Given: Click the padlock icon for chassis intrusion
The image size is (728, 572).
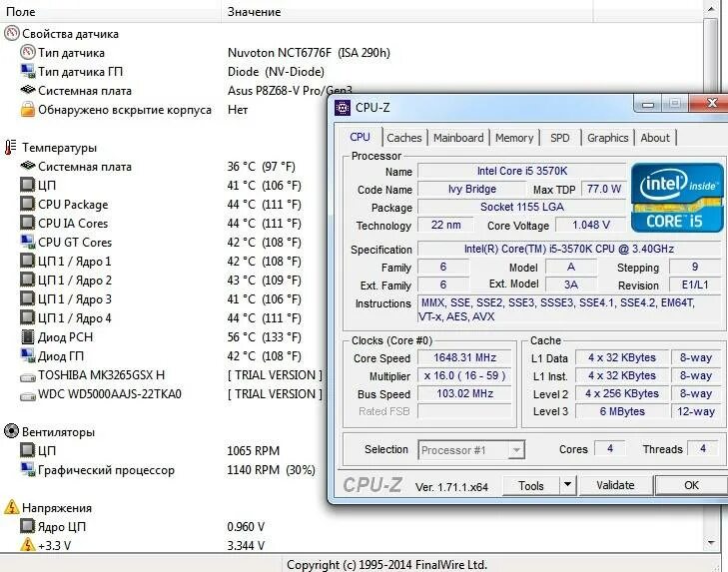Looking at the screenshot, I should coord(28,110).
